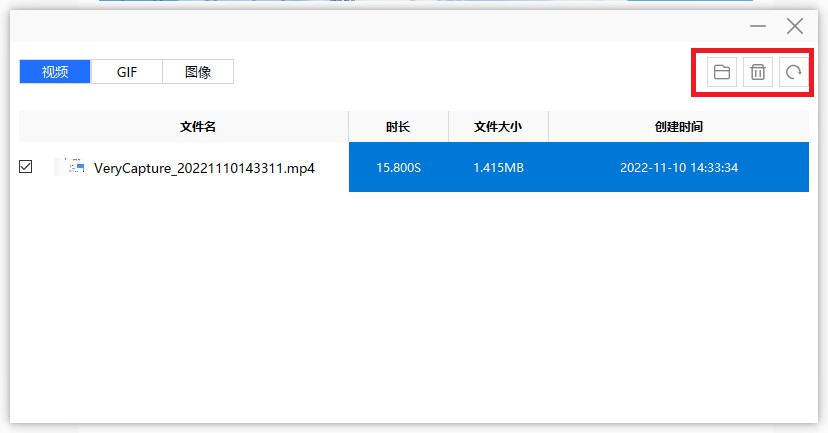This screenshot has height=433, width=828.
Task: Minimize the VeryCapture file window
Action: click(x=758, y=26)
